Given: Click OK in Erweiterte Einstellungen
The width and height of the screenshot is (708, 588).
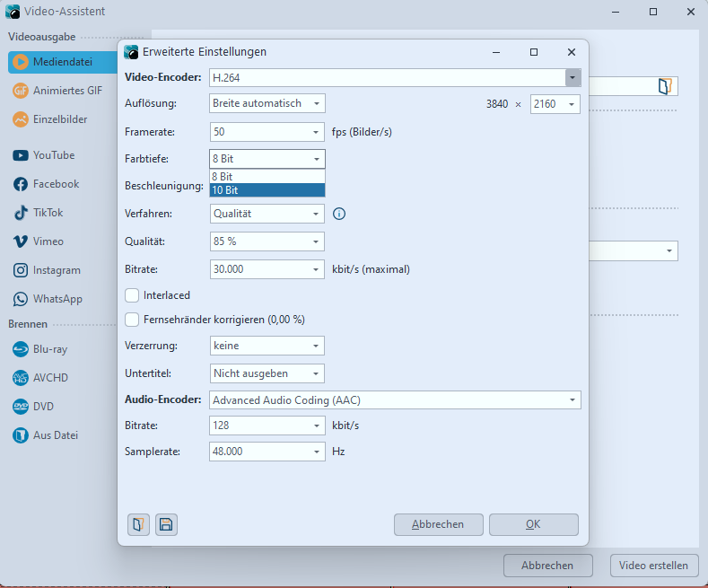Looking at the screenshot, I should click(x=533, y=524).
